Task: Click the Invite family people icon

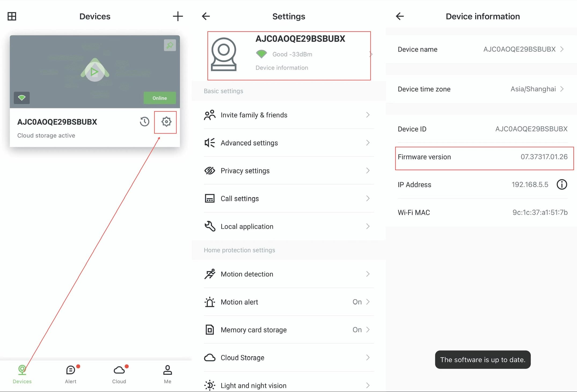Action: [210, 115]
